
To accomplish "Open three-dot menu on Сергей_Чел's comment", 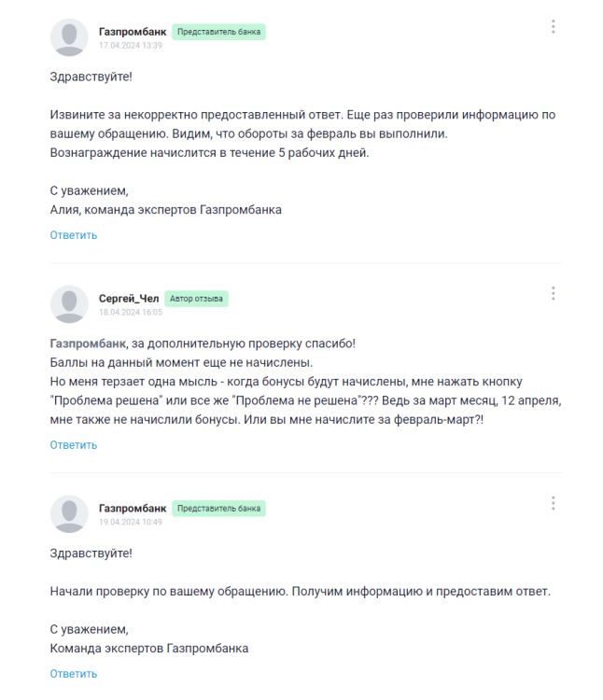I will tap(553, 293).
